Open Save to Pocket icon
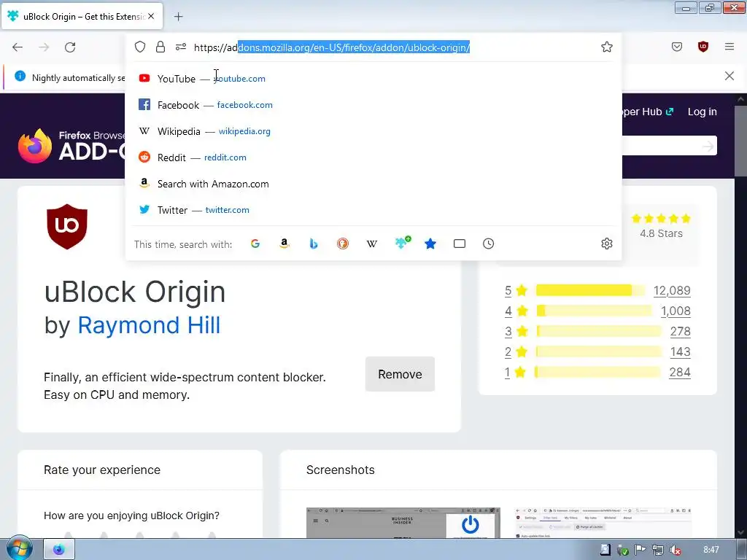Image resolution: width=747 pixels, height=560 pixels. pyautogui.click(x=677, y=47)
